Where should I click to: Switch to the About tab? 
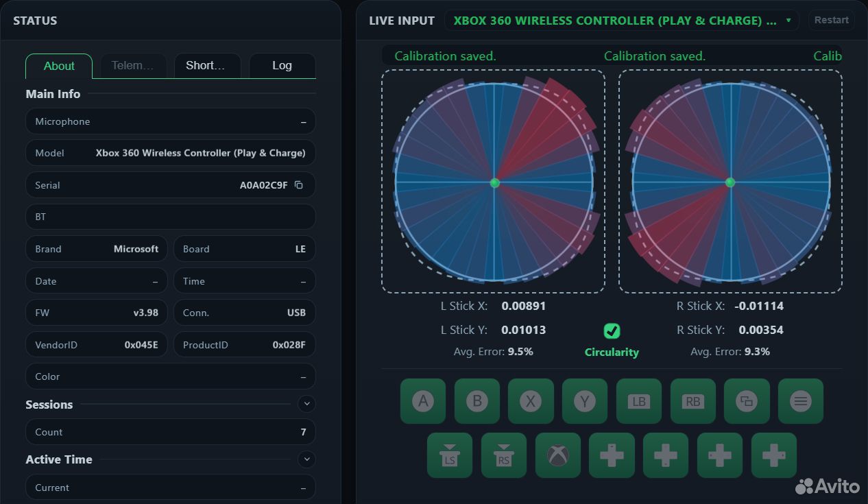tap(59, 66)
